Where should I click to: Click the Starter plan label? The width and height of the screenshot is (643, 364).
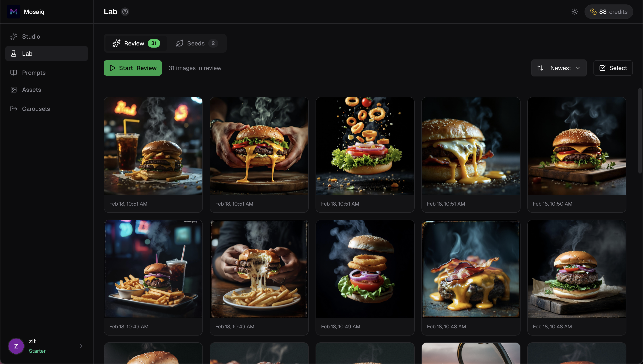click(x=37, y=351)
